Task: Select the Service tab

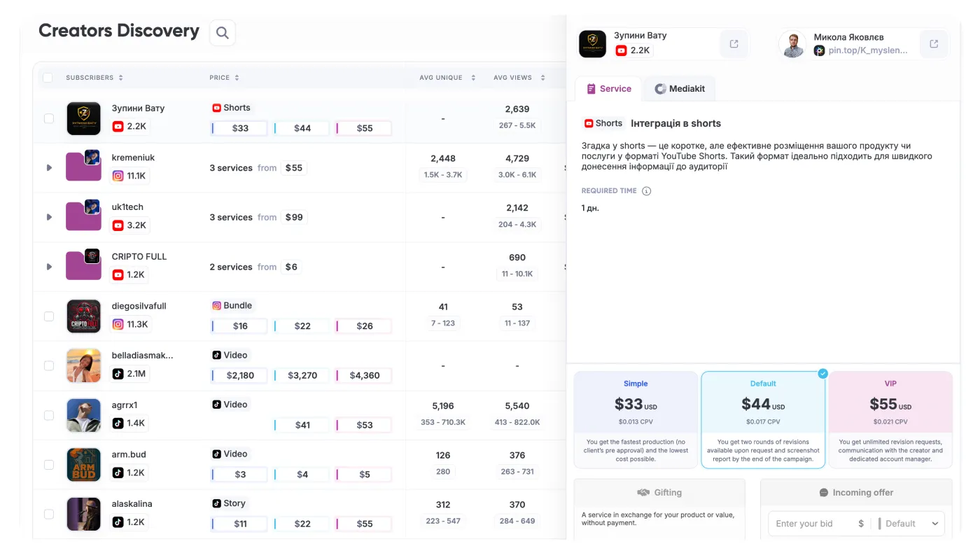Action: coord(608,89)
